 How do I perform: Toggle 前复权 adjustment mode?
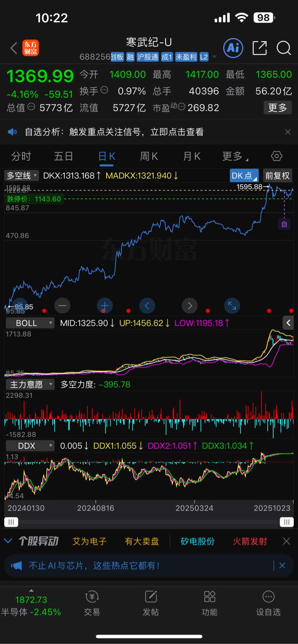[277, 176]
